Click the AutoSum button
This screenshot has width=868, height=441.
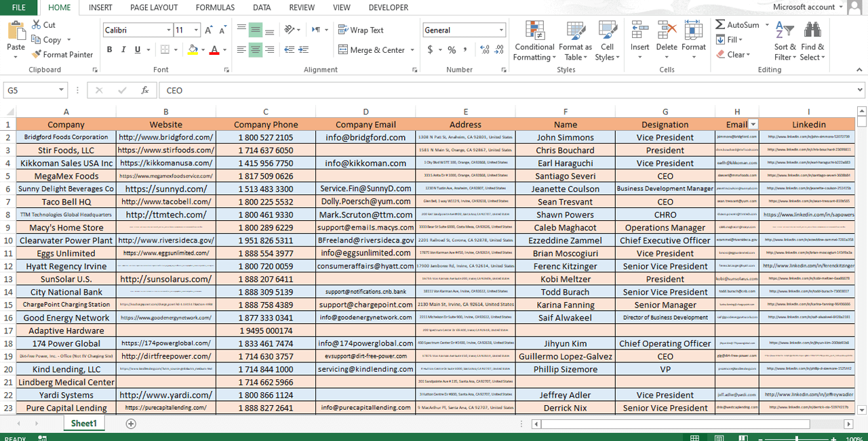(737, 25)
